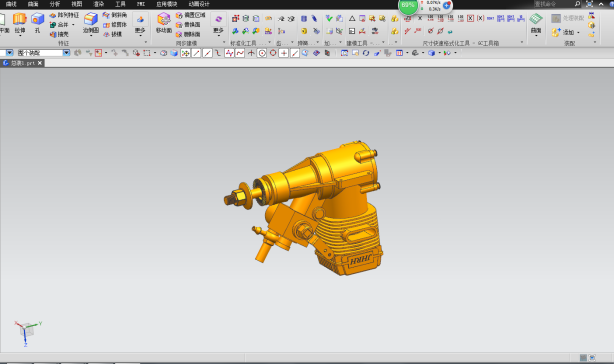Click the magnifier search icon at top right
Image resolution: width=614 pixels, height=364 pixels.
577,4
